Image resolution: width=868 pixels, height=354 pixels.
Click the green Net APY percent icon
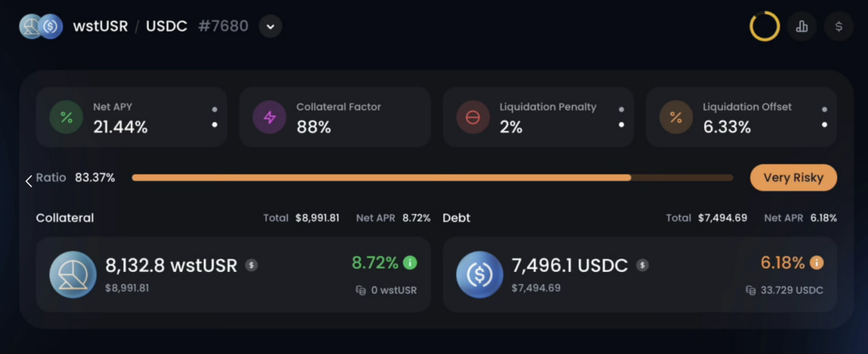[66, 117]
